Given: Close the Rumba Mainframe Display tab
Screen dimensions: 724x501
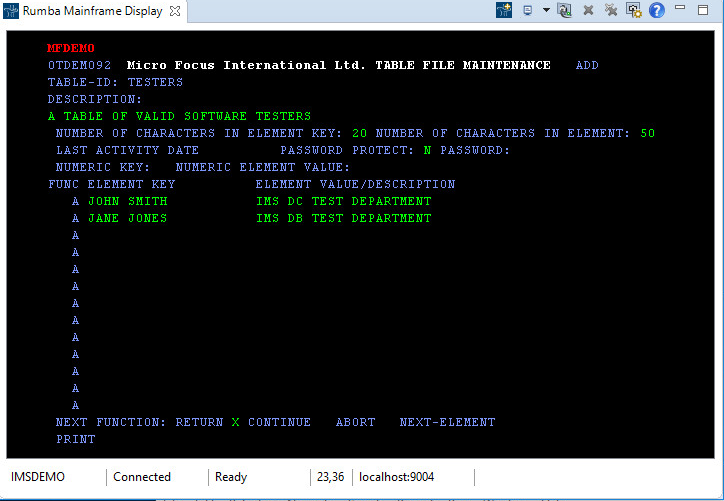Looking at the screenshot, I should point(176,12).
